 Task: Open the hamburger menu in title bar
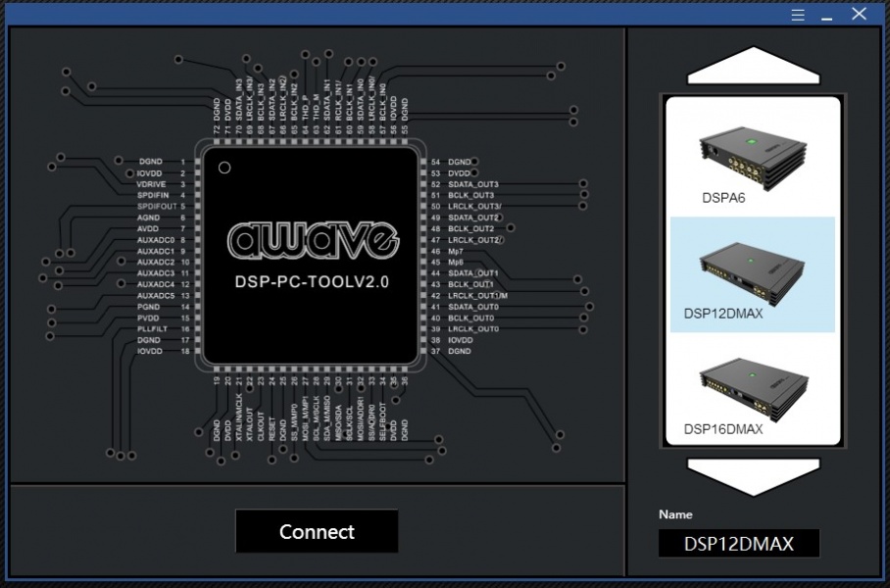pyautogui.click(x=798, y=15)
